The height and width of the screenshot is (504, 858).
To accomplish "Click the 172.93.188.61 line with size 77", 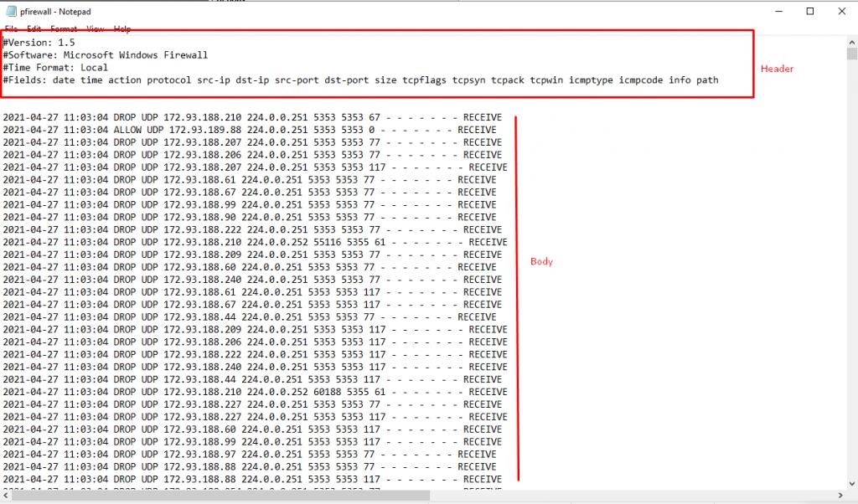I will [250, 180].
